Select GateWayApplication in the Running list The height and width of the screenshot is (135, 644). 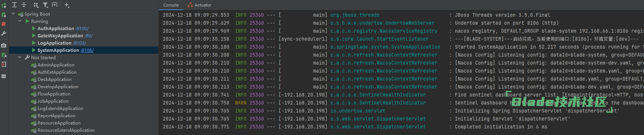tap(60, 36)
